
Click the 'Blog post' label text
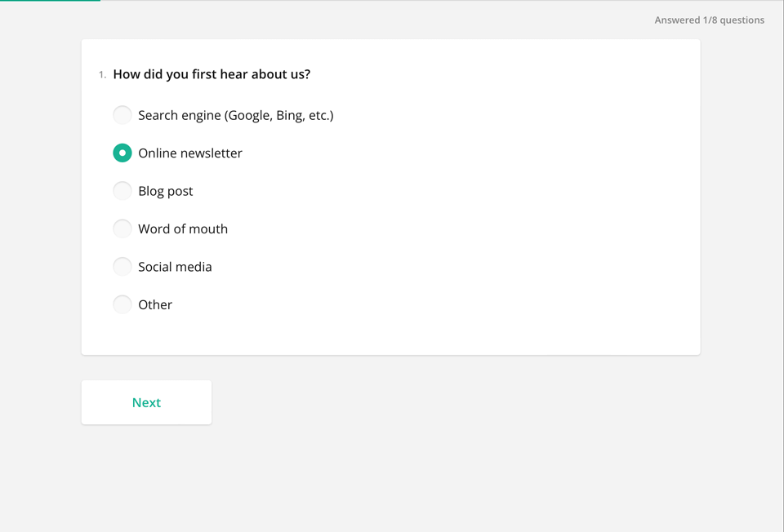click(x=165, y=191)
